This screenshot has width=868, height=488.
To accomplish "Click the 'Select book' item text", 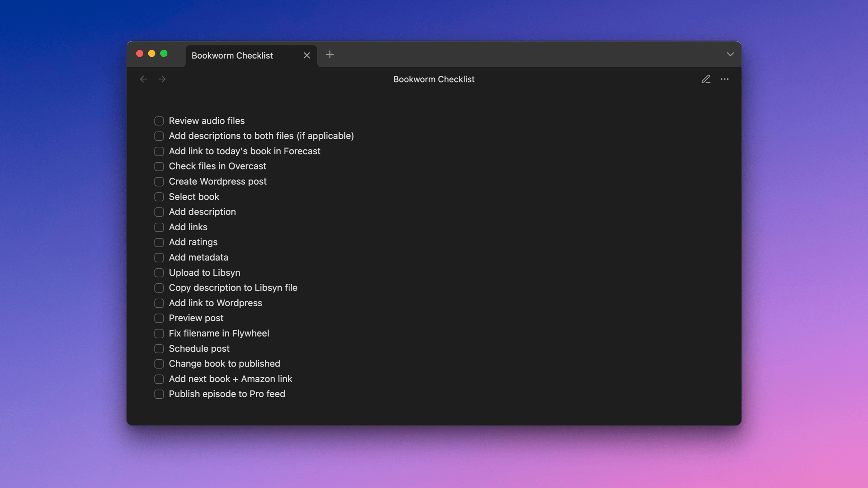I will [194, 197].
